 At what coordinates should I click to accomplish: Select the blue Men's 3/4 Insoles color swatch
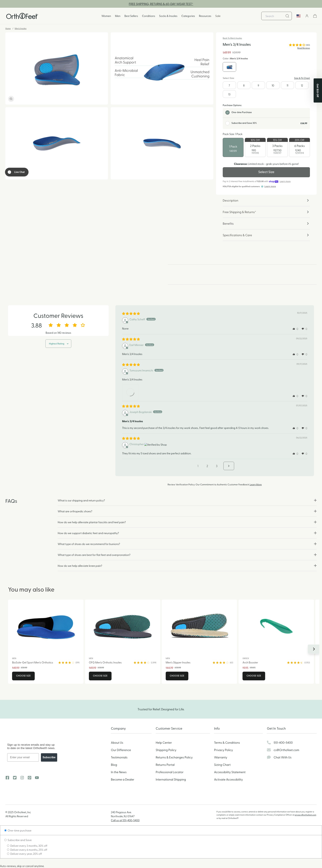tap(229, 67)
